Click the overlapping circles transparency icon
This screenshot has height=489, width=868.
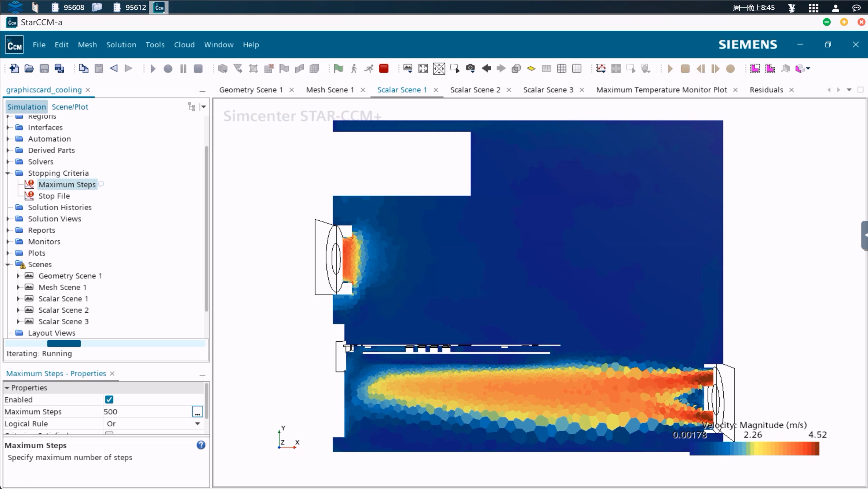[516, 68]
